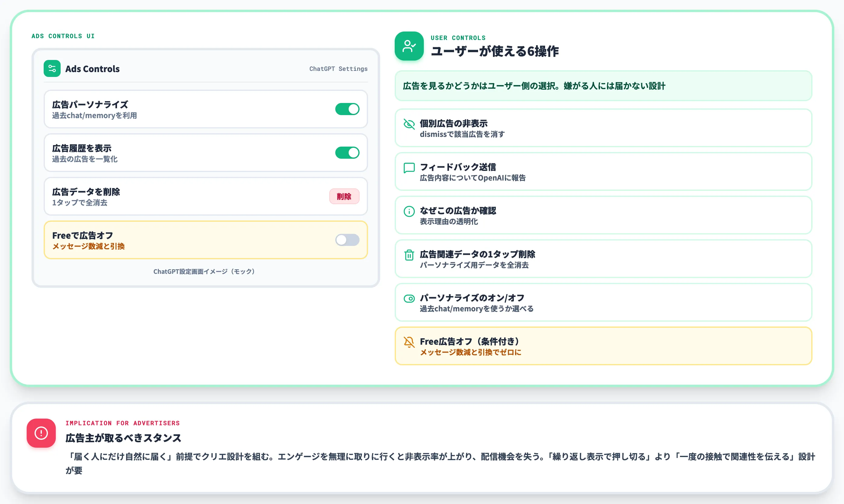Click the paragraph starting 「届く人にだけ自然に届く」

[440, 463]
